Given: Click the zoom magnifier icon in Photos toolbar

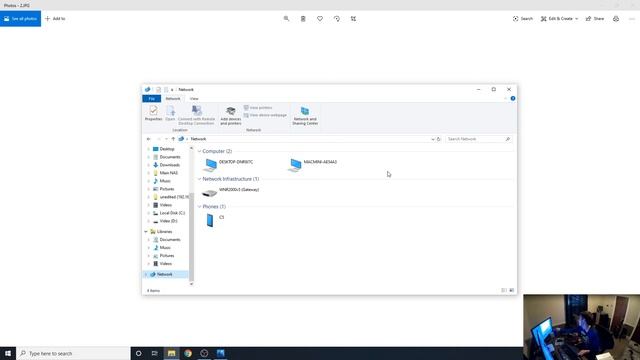Looking at the screenshot, I should tap(287, 19).
